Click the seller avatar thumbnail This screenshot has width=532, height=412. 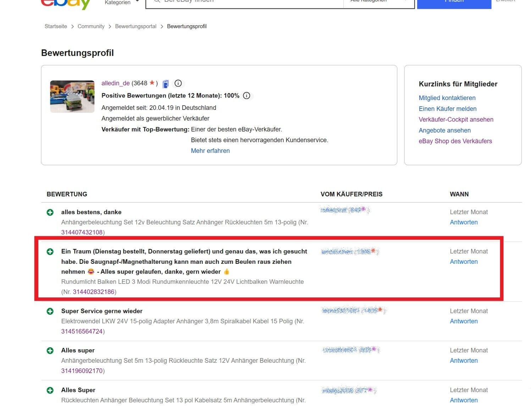tap(72, 96)
